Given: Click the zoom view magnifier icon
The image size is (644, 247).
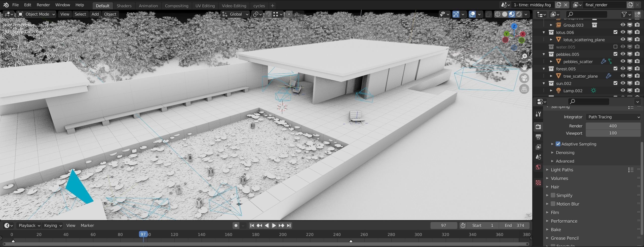Looking at the screenshot, I should point(524,56).
